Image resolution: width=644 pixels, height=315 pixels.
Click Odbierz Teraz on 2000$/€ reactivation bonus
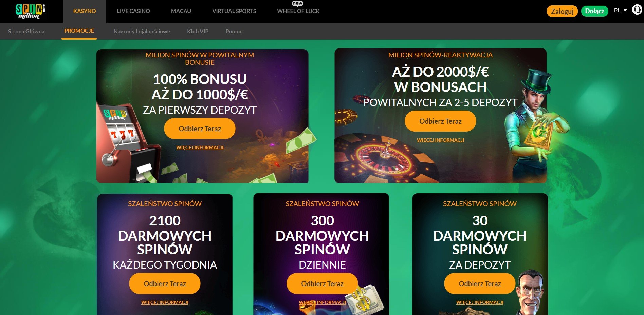tap(440, 121)
